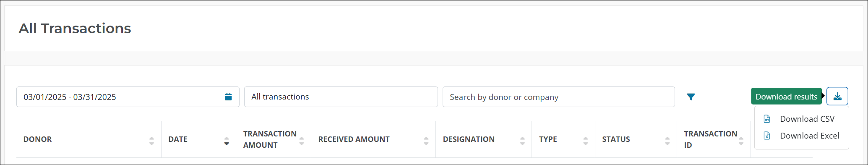Viewport: 868px width, 165px height.
Task: Sort by Donor column arrows
Action: pos(151,141)
